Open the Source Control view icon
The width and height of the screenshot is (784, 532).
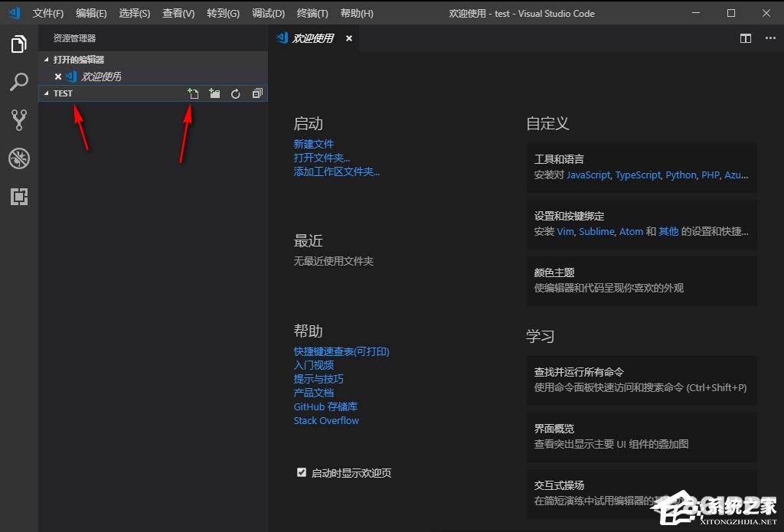pyautogui.click(x=19, y=120)
